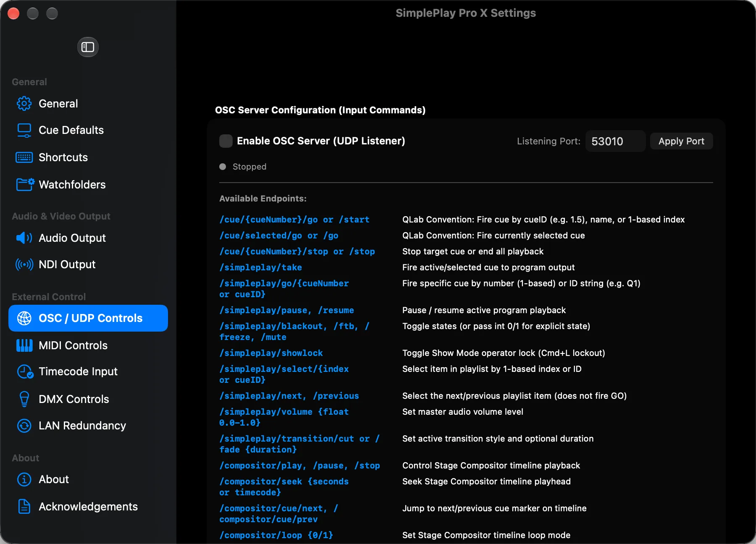Click the 'Fire active/selected cue to program output' text
Screen dimensions: 756x544
tap(488, 267)
